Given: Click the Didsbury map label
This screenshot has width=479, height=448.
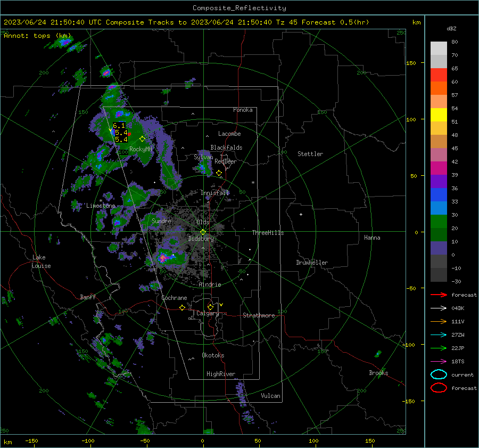Looking at the screenshot, I should tap(201, 239).
